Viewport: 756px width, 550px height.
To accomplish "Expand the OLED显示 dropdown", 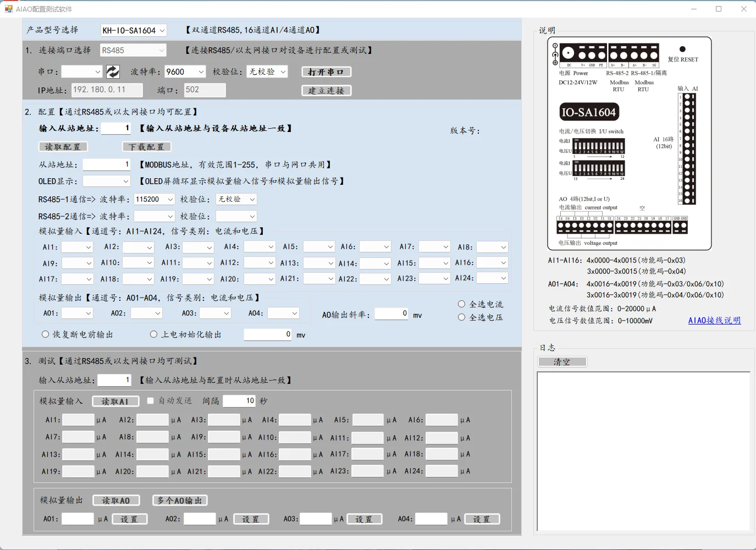I will [x=106, y=181].
